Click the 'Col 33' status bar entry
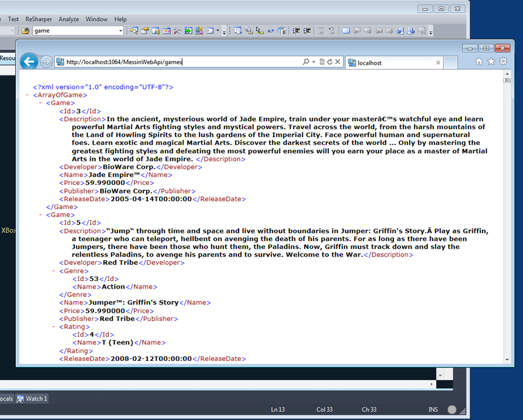 pyautogui.click(x=324, y=409)
